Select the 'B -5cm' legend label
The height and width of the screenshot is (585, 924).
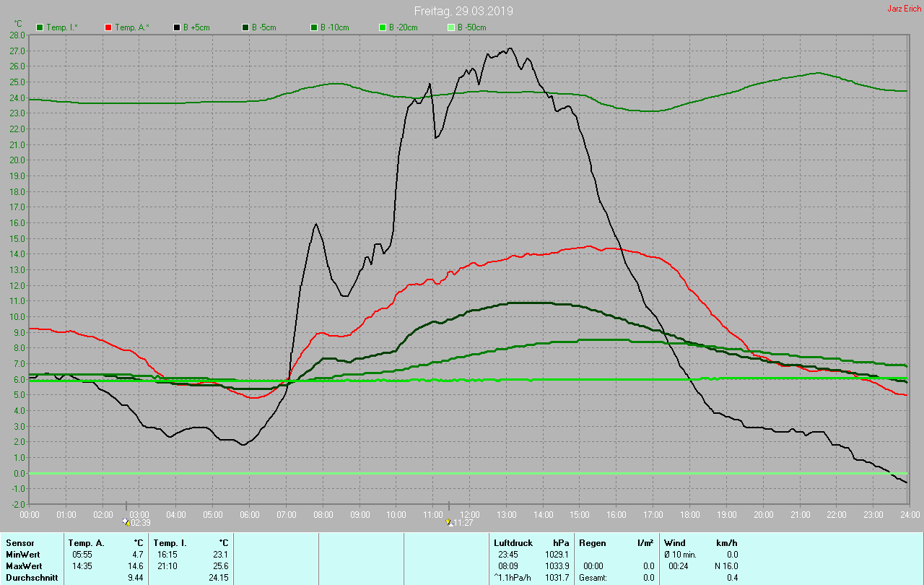[265, 27]
